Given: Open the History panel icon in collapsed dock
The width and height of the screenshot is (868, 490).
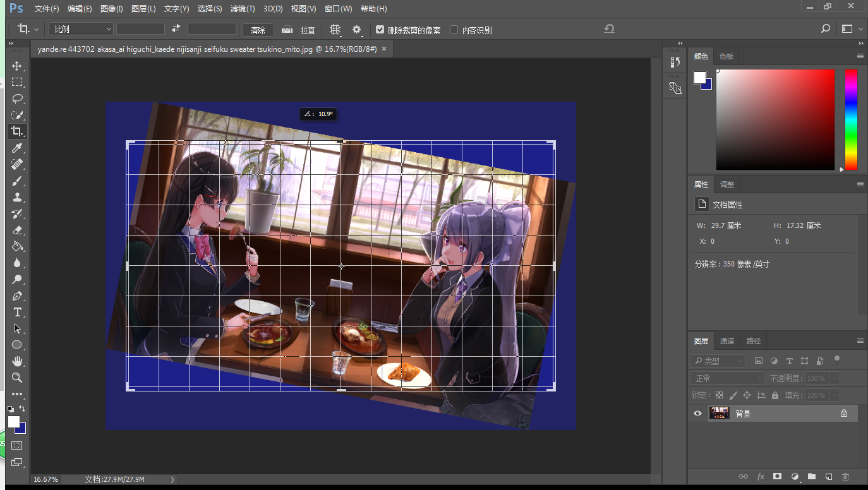Looking at the screenshot, I should pyautogui.click(x=675, y=62).
